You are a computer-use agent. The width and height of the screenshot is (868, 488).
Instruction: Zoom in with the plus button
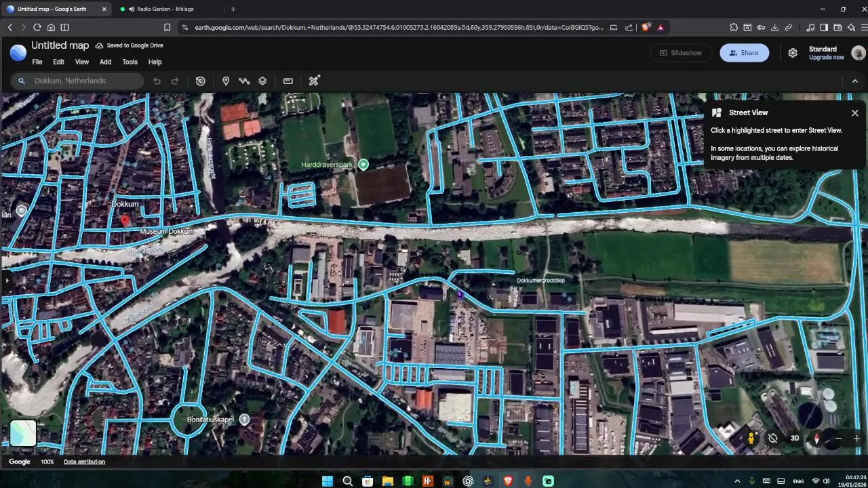(856, 439)
